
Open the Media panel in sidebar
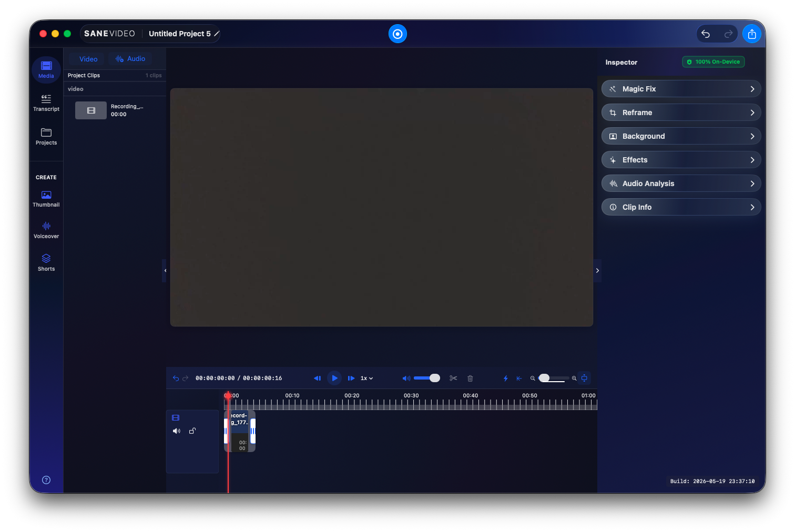tap(46, 69)
